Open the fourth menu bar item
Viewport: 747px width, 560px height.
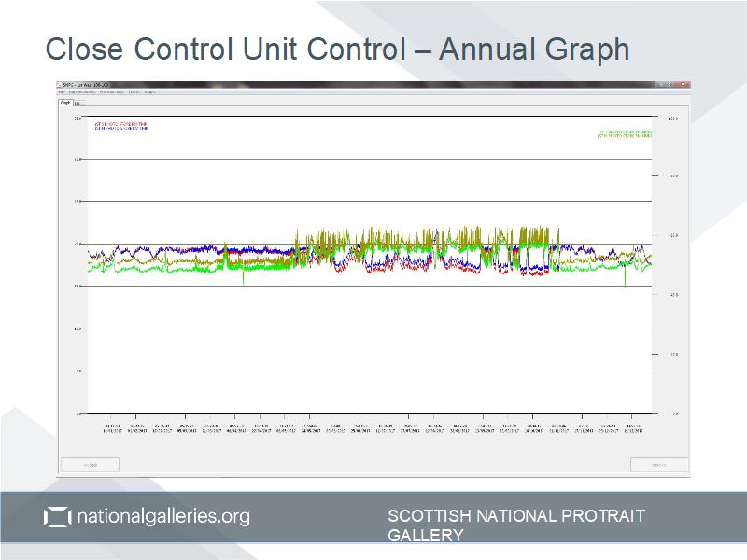point(134,92)
